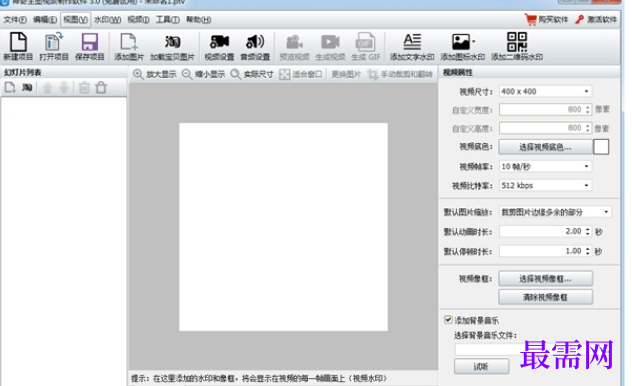Open the 编辑(E) menu
Screen dimensions: 632x386
click(45, 19)
